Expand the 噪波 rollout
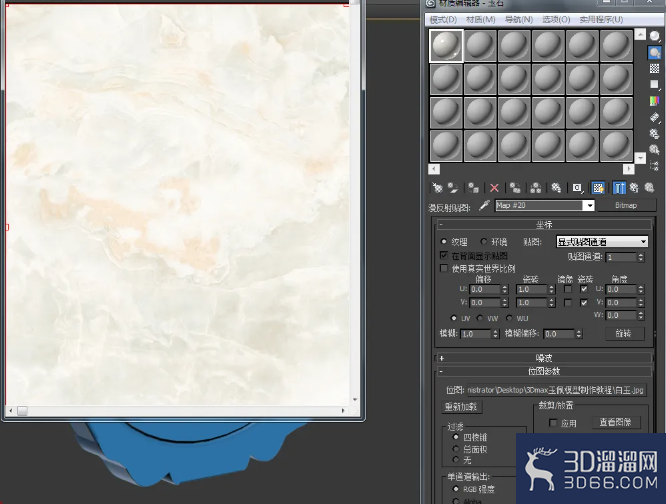Image resolution: width=666 pixels, height=504 pixels. click(544, 358)
